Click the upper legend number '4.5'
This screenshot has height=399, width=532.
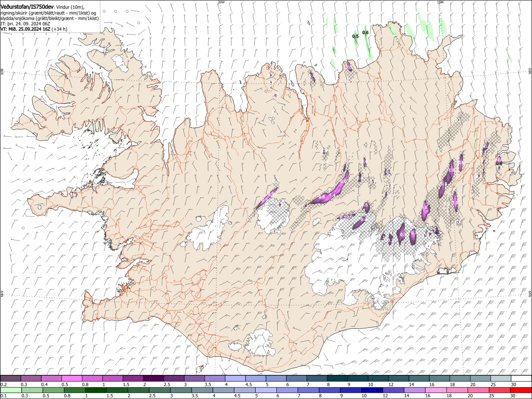(x=249, y=384)
